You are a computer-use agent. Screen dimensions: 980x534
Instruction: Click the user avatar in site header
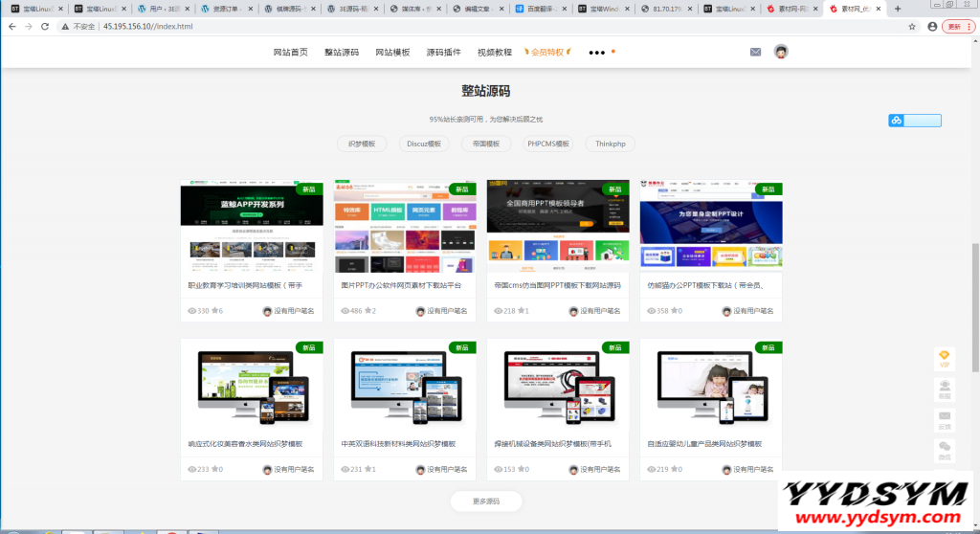click(781, 52)
